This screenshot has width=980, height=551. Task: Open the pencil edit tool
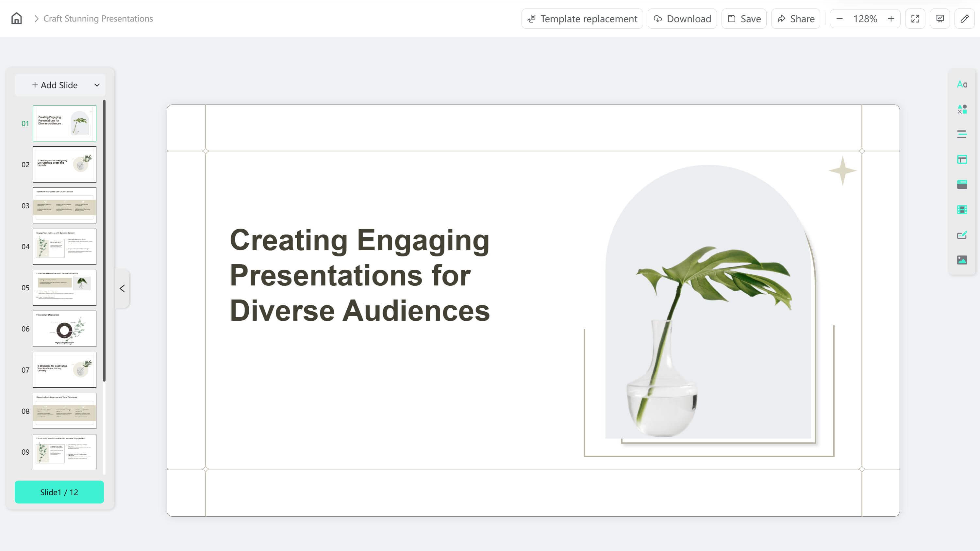pos(964,19)
